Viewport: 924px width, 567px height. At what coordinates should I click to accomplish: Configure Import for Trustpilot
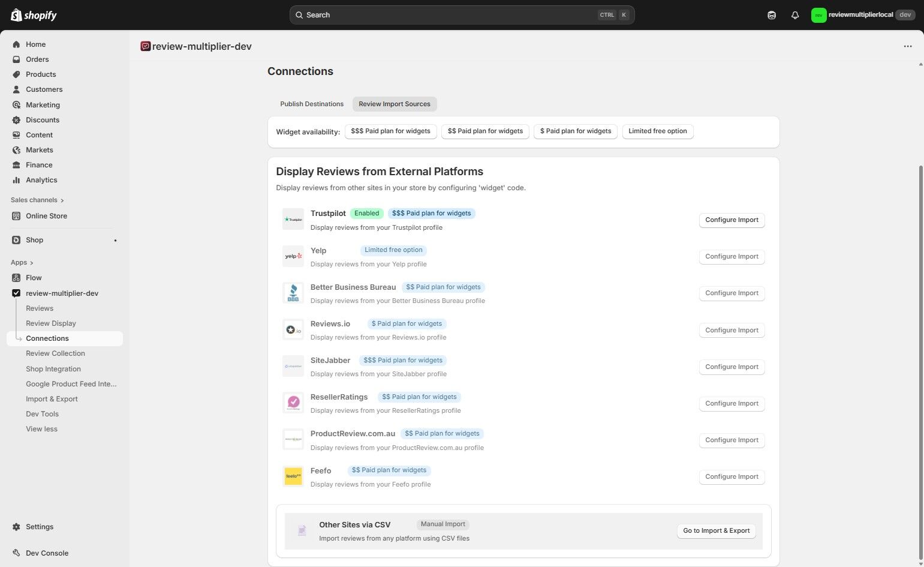(x=732, y=220)
